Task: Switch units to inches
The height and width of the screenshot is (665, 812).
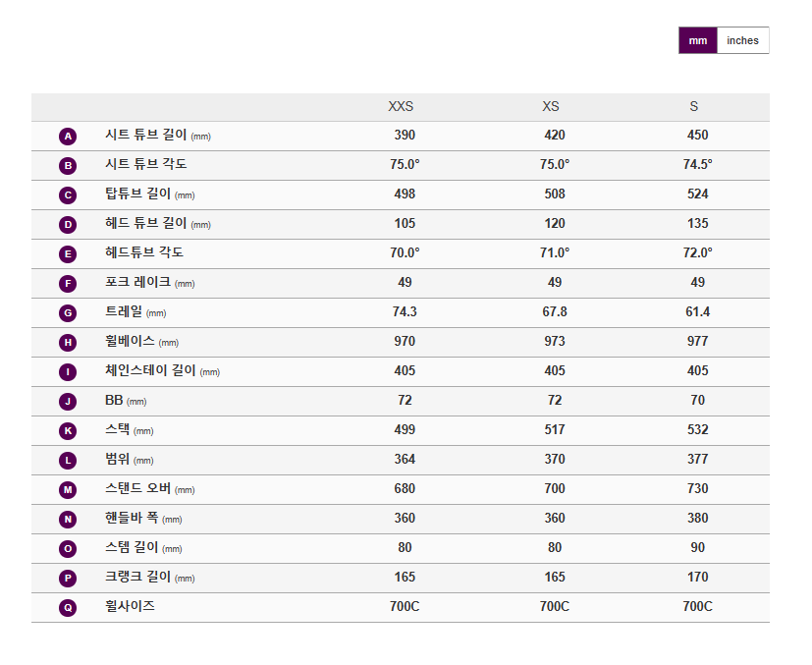Action: [742, 40]
